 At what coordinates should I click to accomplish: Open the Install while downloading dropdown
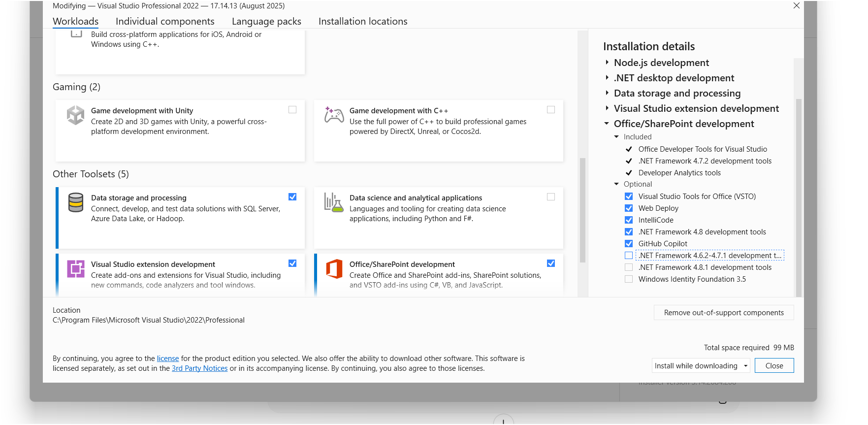pos(701,366)
